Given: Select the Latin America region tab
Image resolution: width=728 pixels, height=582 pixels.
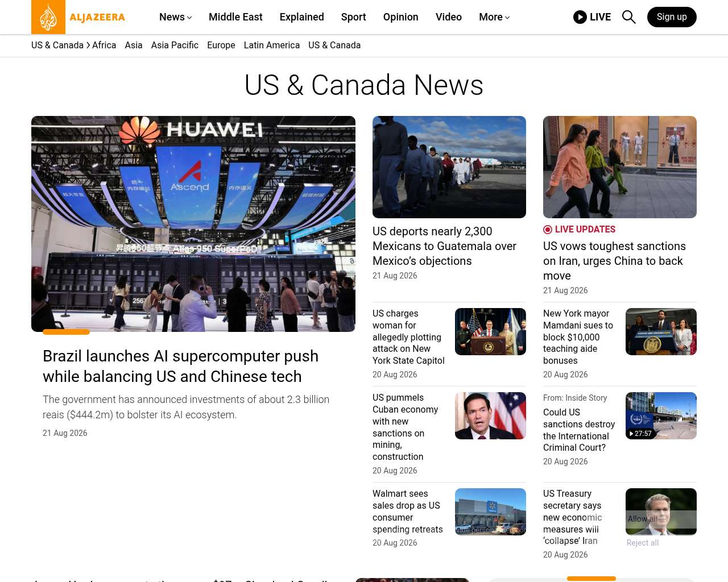Looking at the screenshot, I should pos(272,45).
